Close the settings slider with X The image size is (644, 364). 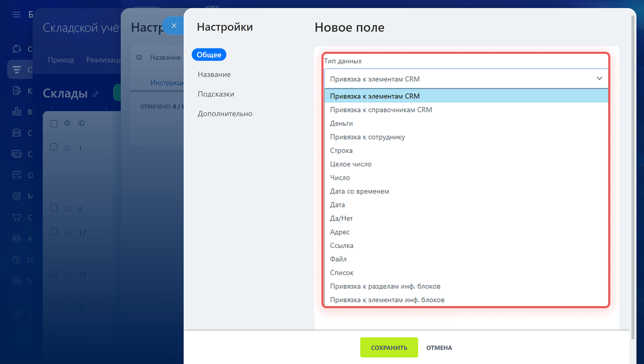point(174,26)
